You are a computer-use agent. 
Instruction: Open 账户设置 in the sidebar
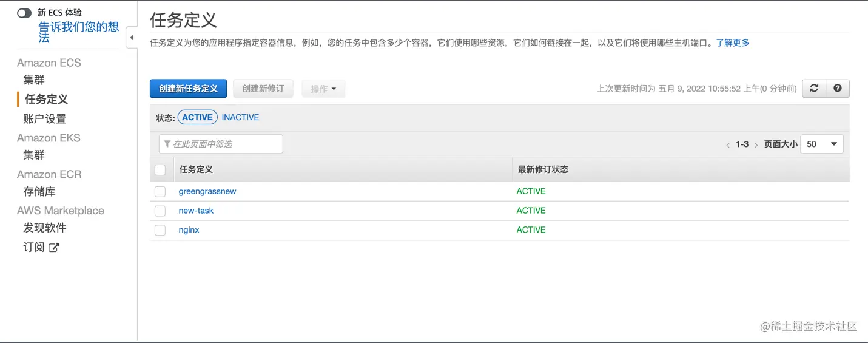(45, 119)
